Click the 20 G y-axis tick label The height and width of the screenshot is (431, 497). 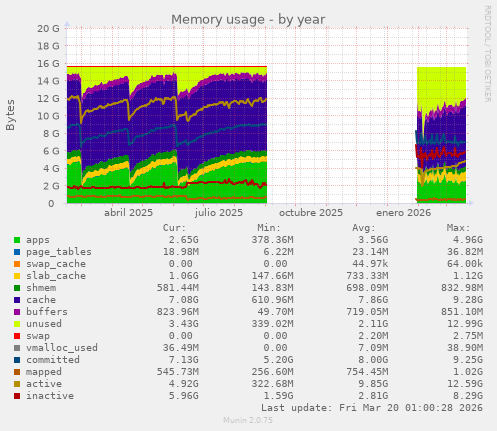(x=48, y=29)
